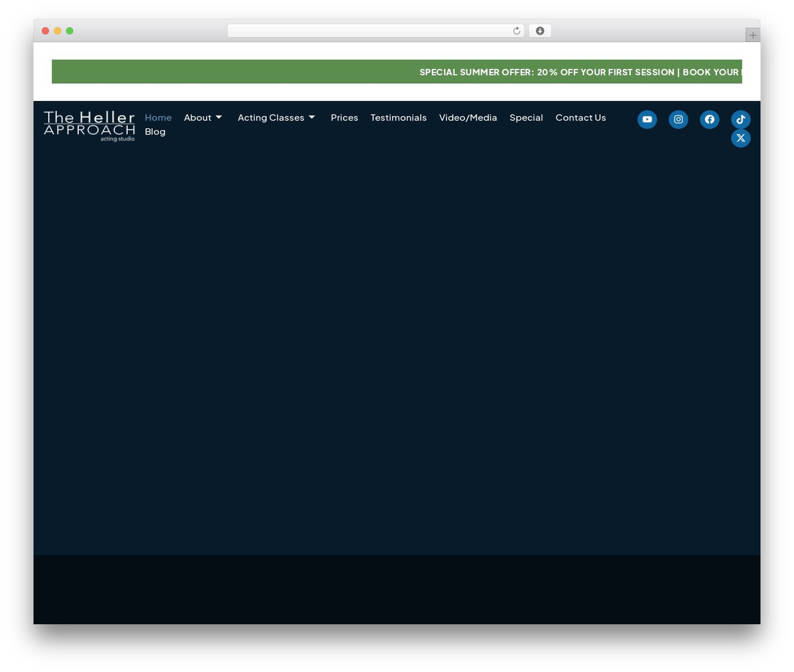This screenshot has height=672, width=794.
Task: Click the browser download arrow icon
Action: point(540,31)
